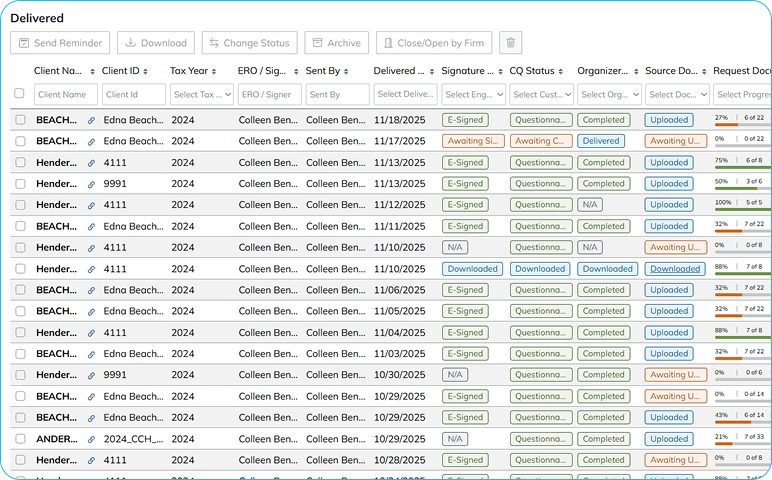
Task: Click link icon next to ANDER client
Action: 92,439
